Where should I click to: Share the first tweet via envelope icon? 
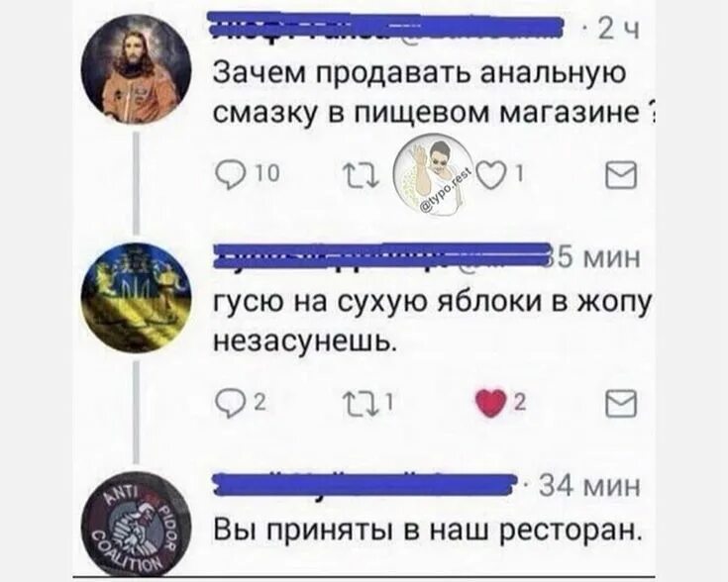pyautogui.click(x=621, y=174)
